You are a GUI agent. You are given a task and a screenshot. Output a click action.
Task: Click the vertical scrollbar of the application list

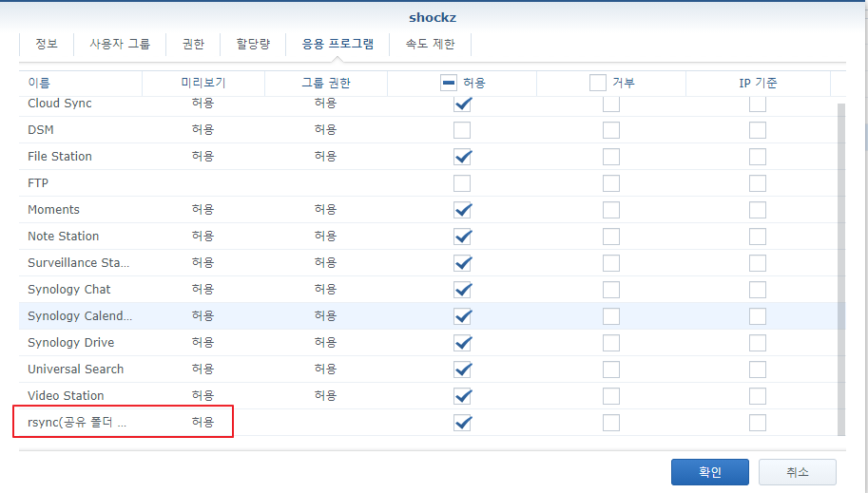click(840, 266)
